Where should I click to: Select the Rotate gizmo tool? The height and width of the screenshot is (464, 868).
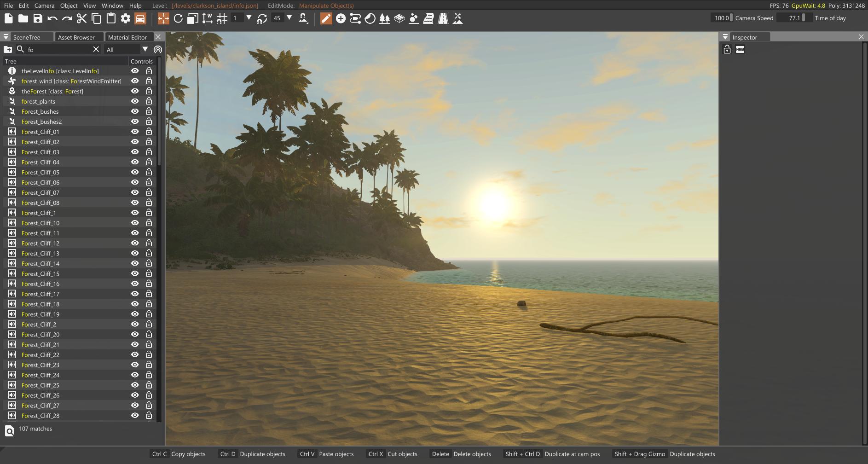pos(178,18)
